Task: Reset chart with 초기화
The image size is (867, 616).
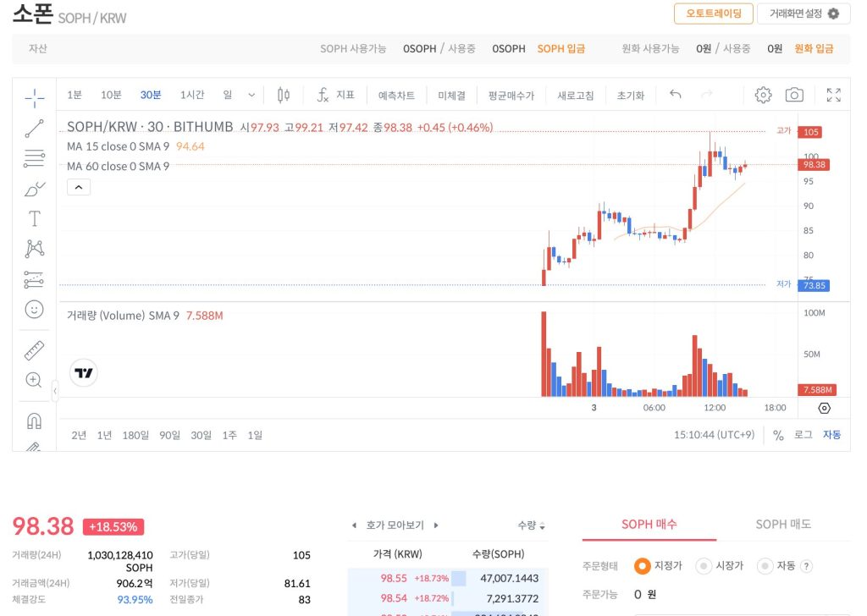Action: 631,95
